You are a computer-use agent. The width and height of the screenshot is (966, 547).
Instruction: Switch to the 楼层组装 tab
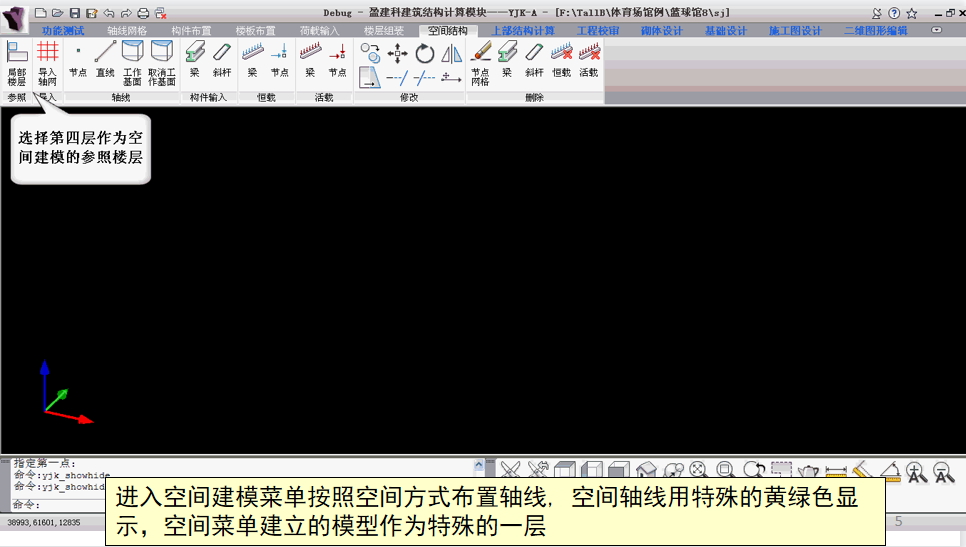pos(383,30)
